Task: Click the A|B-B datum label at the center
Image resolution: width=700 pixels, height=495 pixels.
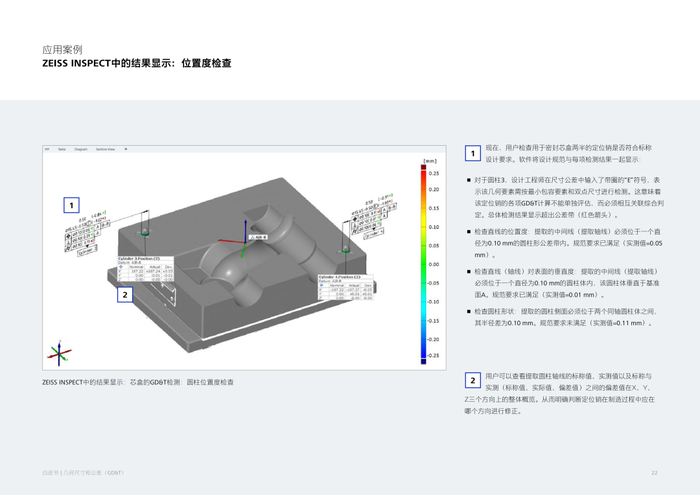Action: tap(258, 239)
